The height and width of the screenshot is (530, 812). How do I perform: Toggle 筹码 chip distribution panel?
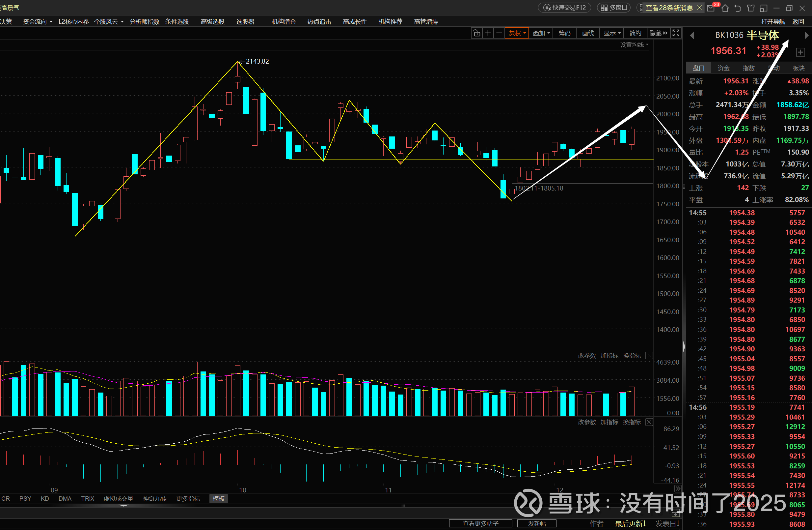click(x=564, y=33)
